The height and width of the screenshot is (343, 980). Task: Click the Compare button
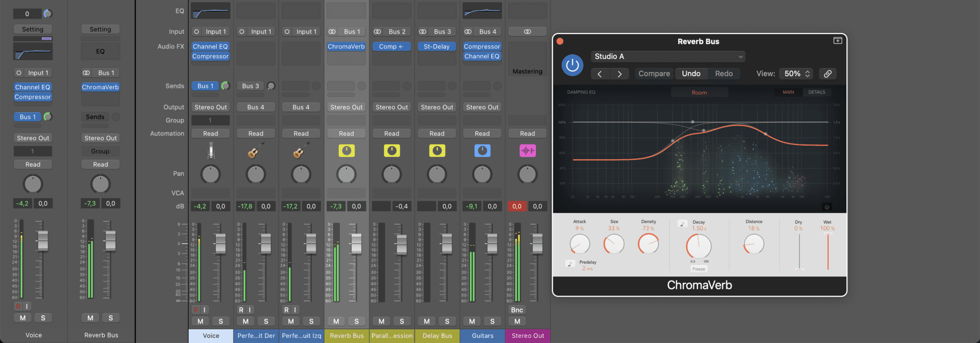tap(654, 74)
